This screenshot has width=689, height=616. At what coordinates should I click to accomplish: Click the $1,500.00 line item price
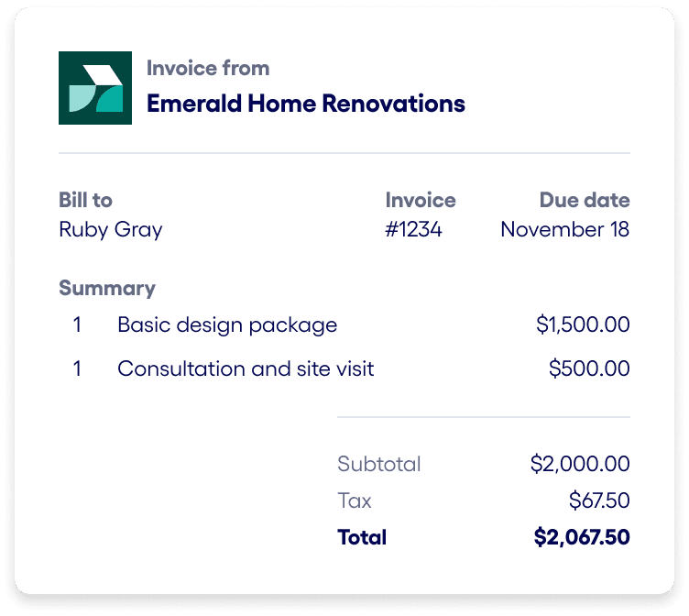pyautogui.click(x=583, y=324)
